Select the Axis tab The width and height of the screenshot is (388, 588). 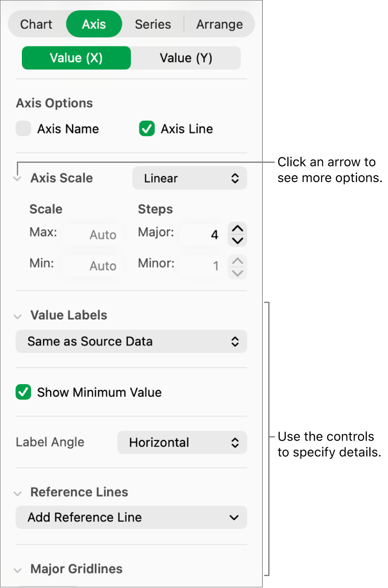(94, 24)
